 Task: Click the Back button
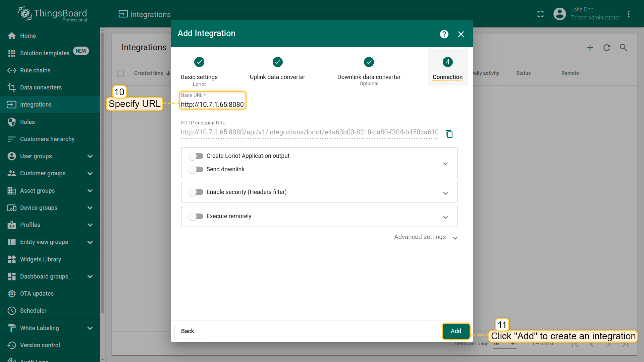click(x=187, y=331)
